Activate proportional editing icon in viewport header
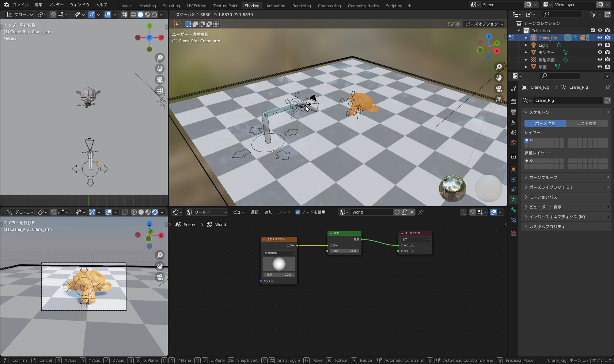Viewport: 614px width, 364px height. [108, 15]
